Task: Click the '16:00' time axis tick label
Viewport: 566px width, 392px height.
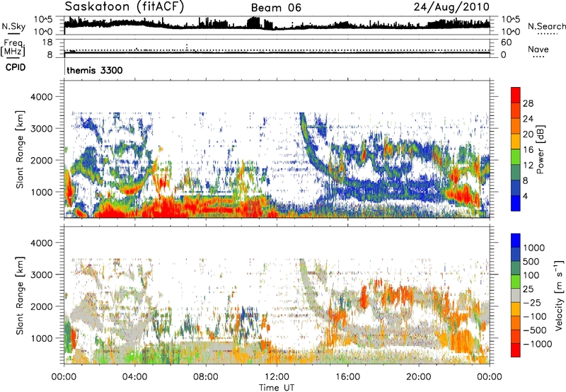Action: pos(347,377)
